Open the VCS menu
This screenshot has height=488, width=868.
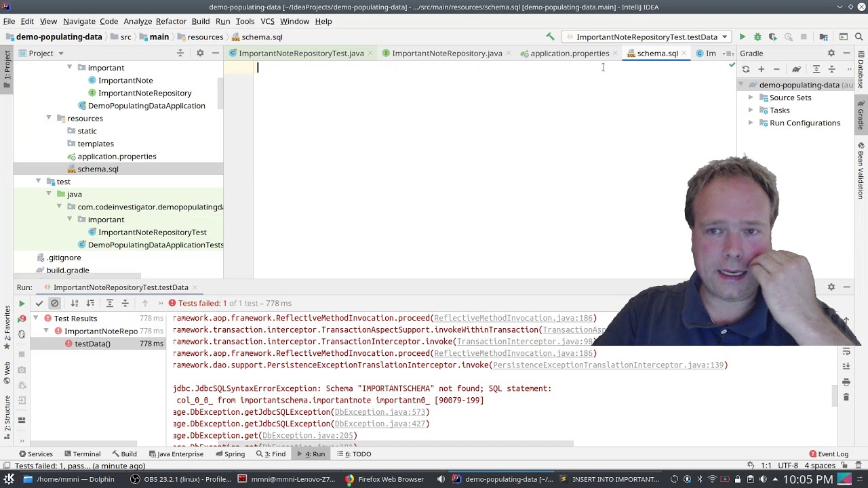click(267, 21)
